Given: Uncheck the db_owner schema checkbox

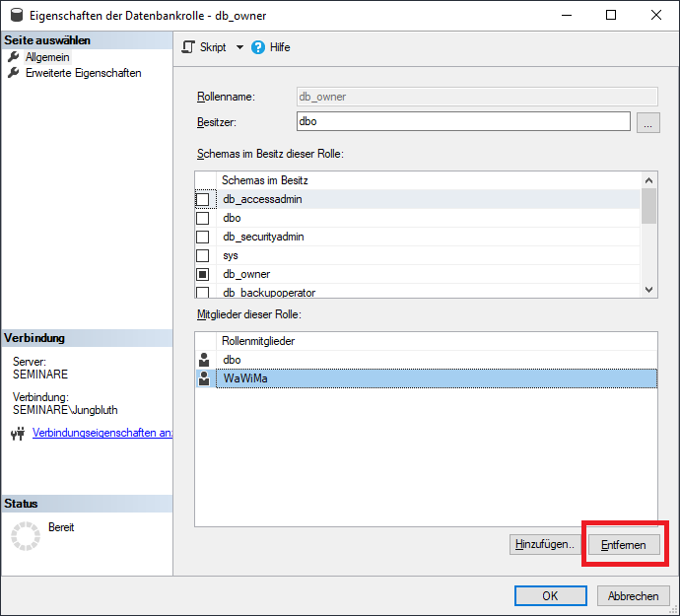Looking at the screenshot, I should tap(203, 274).
